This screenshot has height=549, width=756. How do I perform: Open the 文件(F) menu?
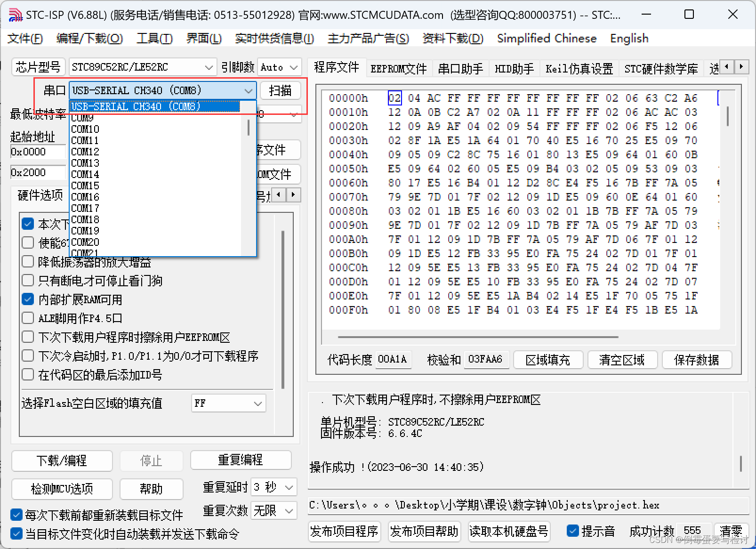tap(24, 38)
